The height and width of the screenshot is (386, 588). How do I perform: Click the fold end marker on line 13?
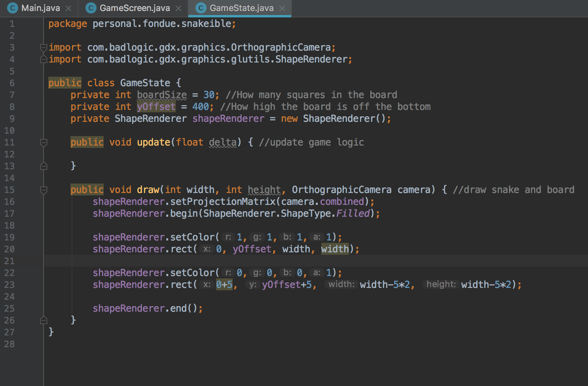click(44, 166)
